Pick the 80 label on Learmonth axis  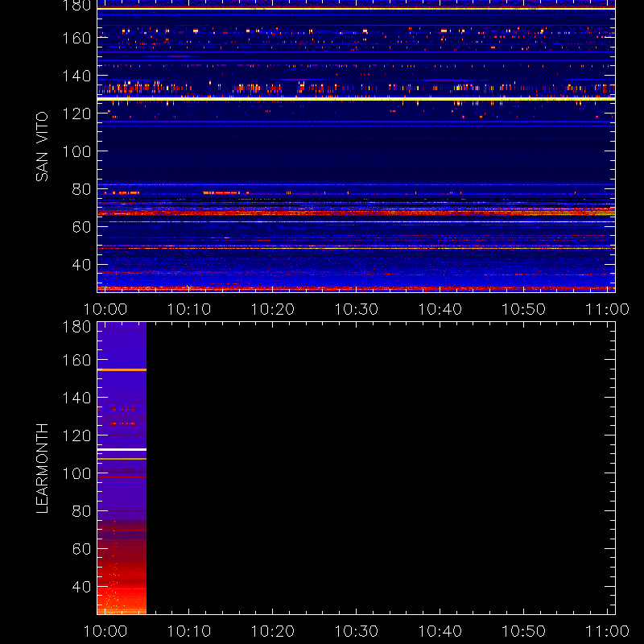point(81,511)
